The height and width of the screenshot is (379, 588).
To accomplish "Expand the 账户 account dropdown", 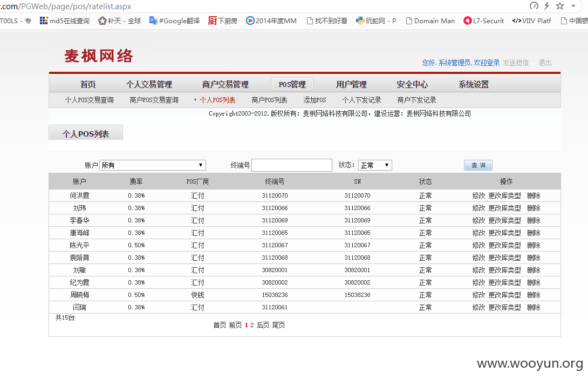I will 153,165.
